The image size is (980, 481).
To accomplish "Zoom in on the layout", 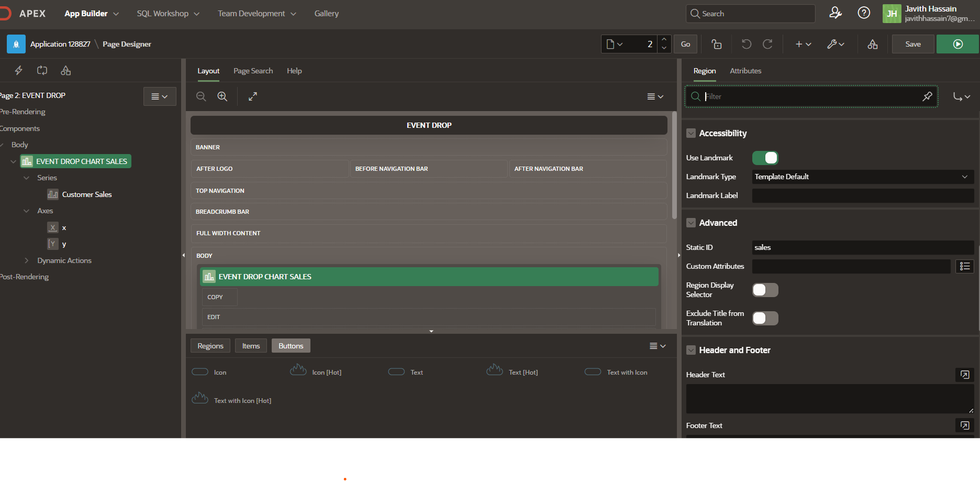I will click(222, 96).
